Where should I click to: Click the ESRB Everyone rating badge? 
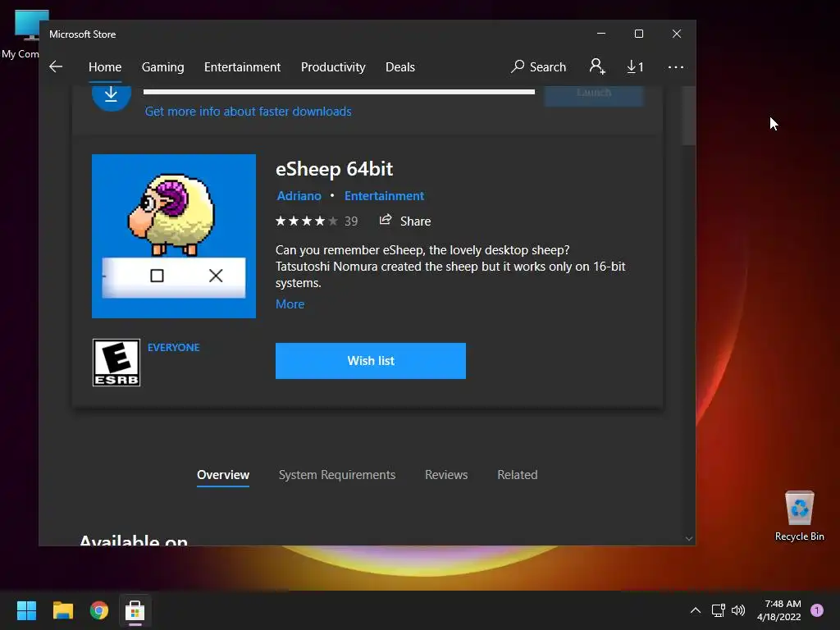[116, 363]
